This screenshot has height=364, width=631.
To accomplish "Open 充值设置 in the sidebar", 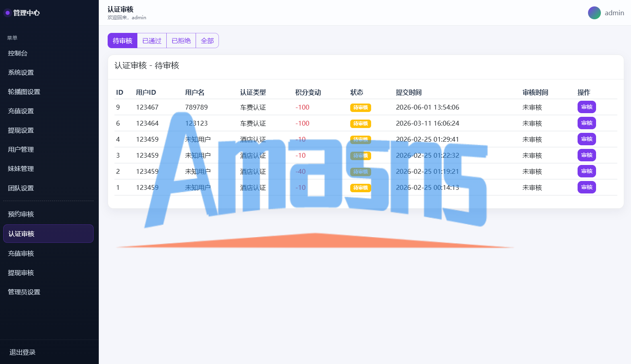I will click(x=48, y=111).
